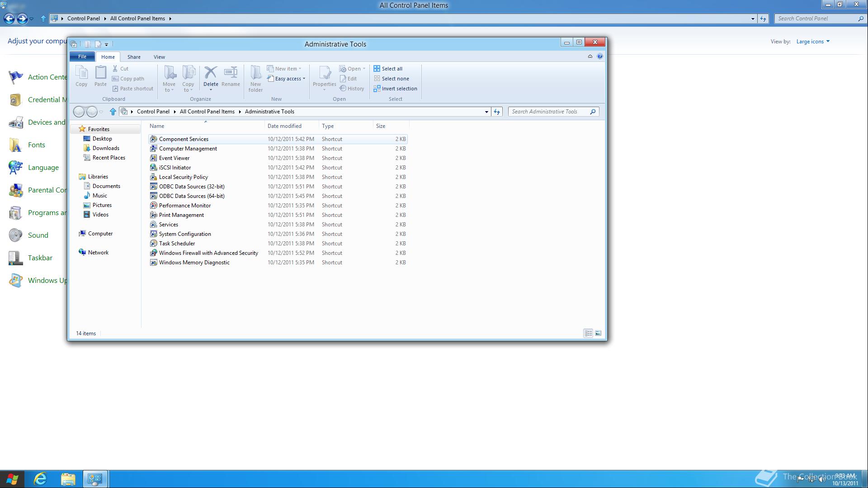The image size is (868, 488).
Task: Open the quick access toolbar customize arrow
Action: (107, 44)
